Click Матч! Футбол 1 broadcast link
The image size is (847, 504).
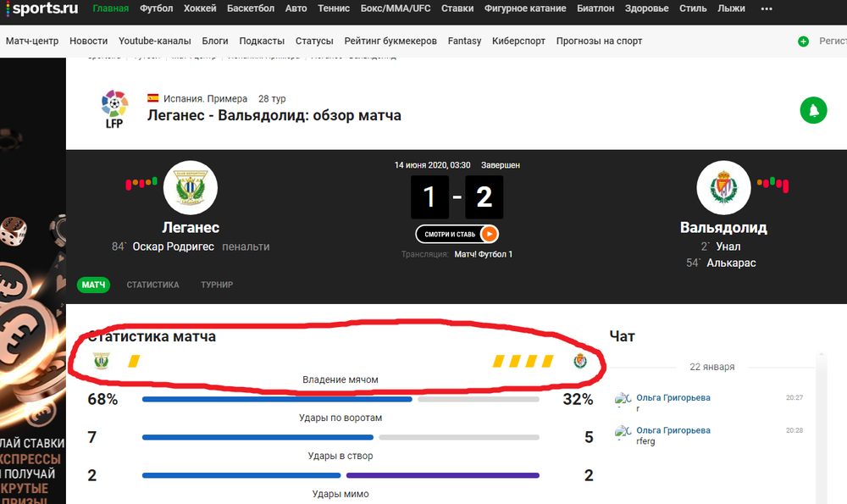pos(484,254)
